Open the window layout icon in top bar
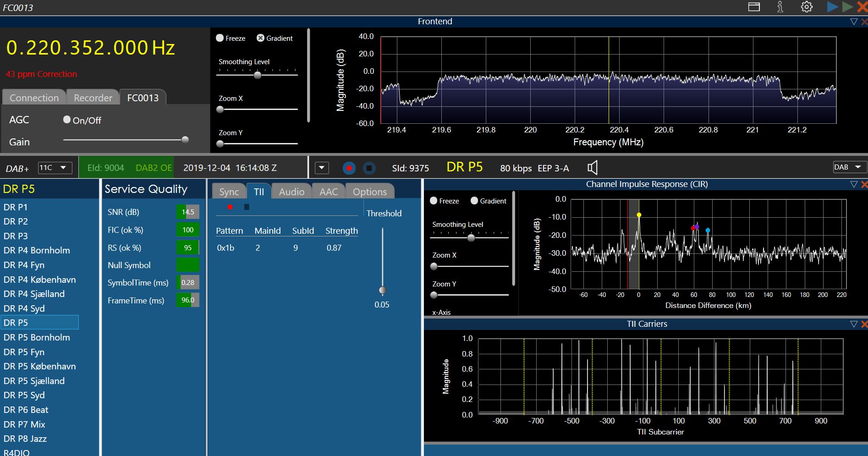868x456 pixels. tap(754, 7)
